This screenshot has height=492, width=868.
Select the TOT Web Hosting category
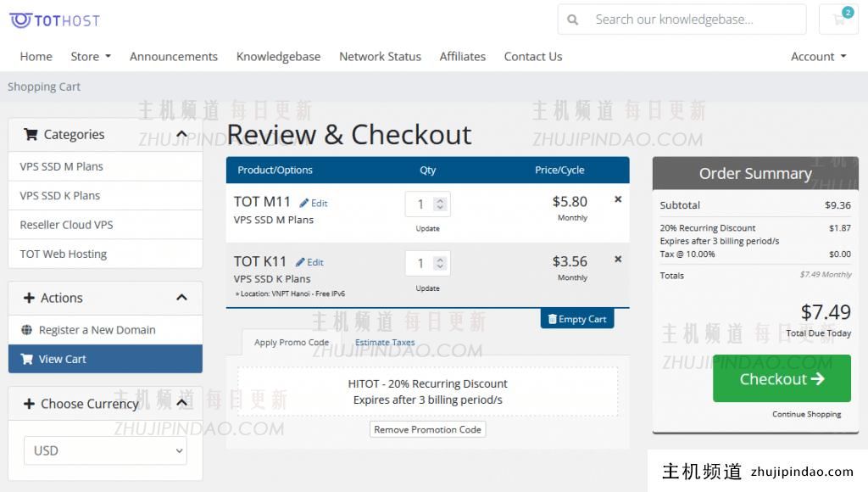[105, 254]
